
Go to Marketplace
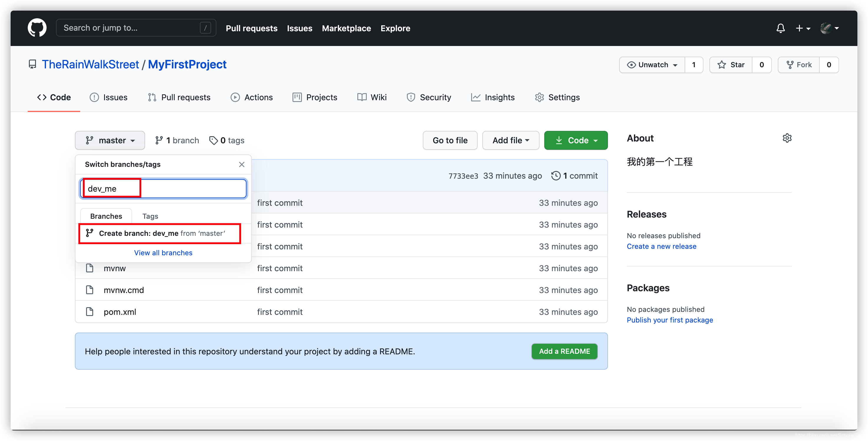click(346, 28)
